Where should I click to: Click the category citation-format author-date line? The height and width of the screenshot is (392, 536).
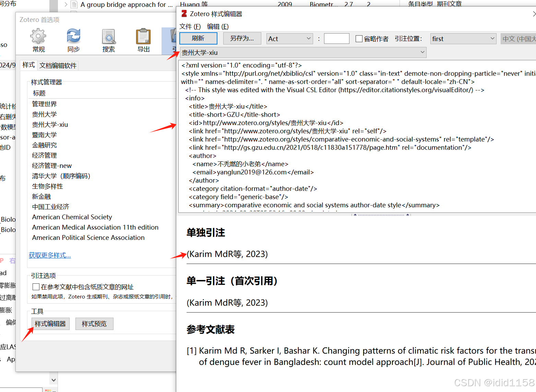coord(253,188)
